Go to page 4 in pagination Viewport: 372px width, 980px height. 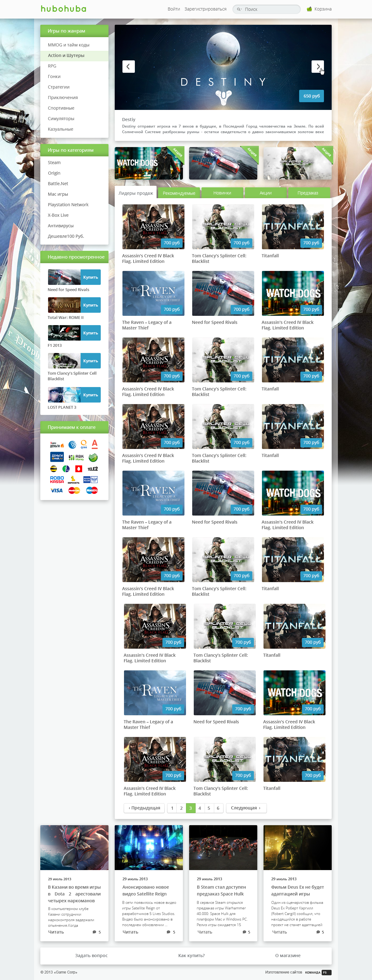200,808
